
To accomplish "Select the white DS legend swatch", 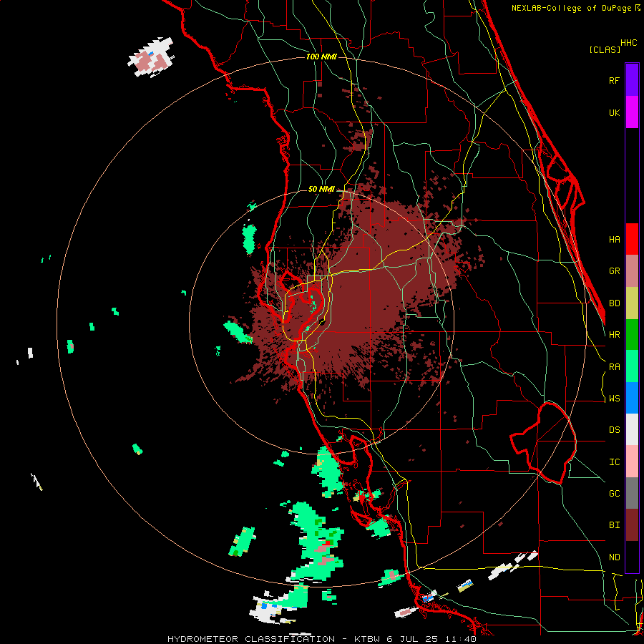I will pyautogui.click(x=632, y=429).
